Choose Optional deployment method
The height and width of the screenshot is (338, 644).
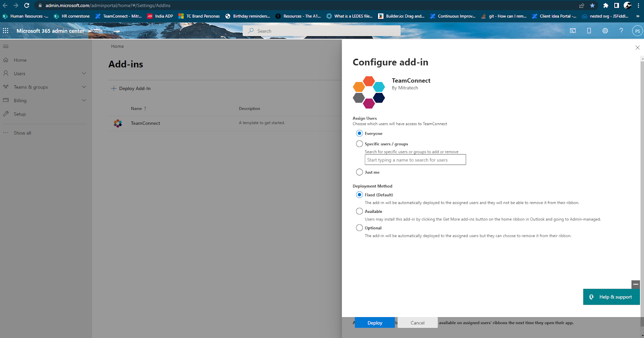click(x=359, y=227)
